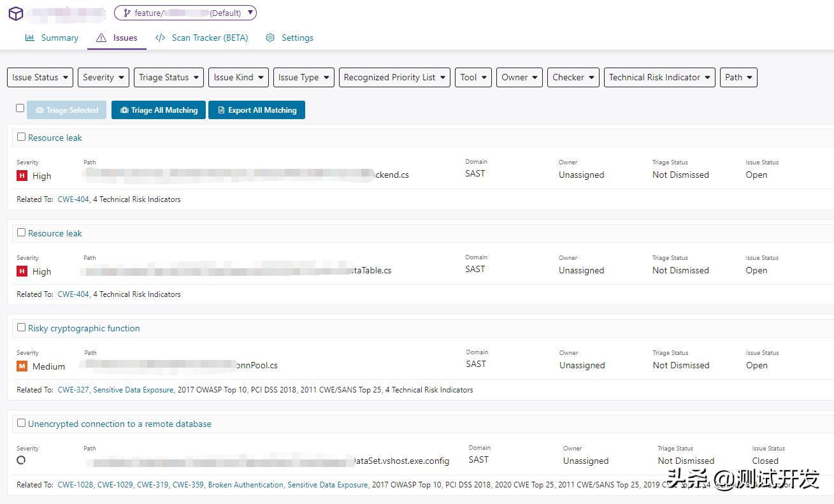Check the Unencrypted connection issue checkbox
The width and height of the screenshot is (834, 504).
21,423
